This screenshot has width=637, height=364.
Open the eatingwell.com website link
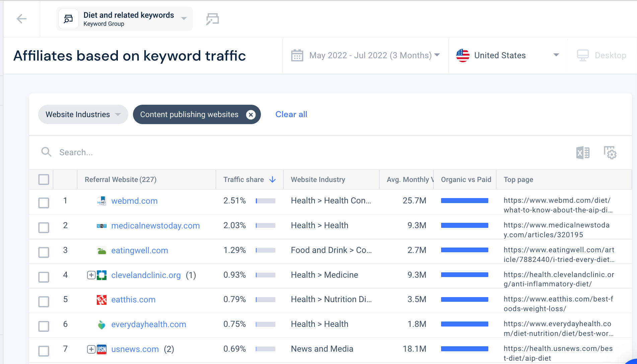tap(139, 250)
